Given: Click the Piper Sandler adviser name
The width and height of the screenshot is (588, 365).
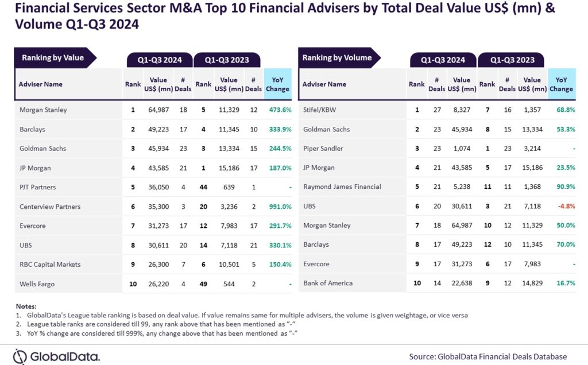Looking at the screenshot, I should [323, 149].
